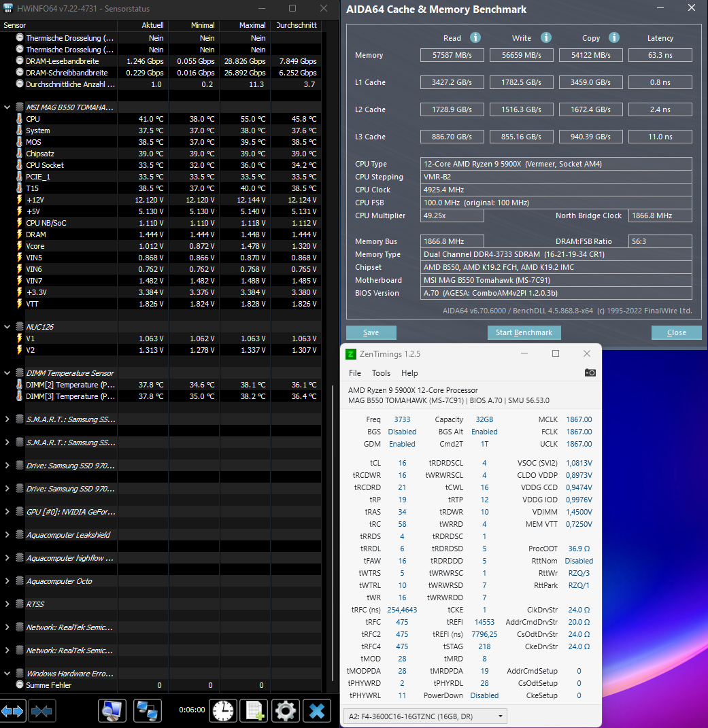Click the lightning icon of V2 row
This screenshot has height=728, width=708.
(19, 350)
